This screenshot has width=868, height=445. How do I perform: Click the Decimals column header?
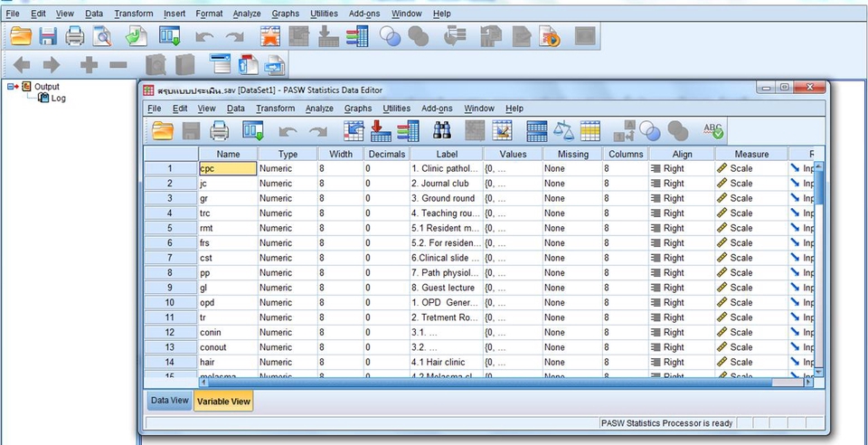(387, 154)
